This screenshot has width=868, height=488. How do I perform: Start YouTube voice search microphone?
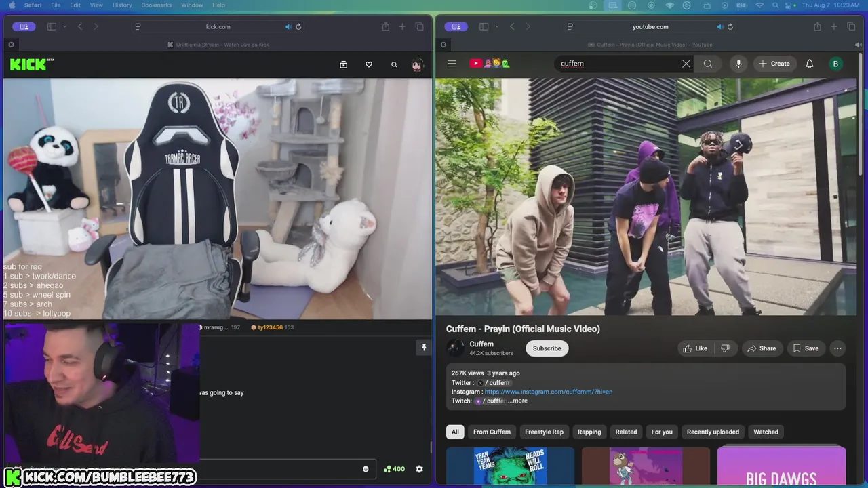click(x=738, y=64)
